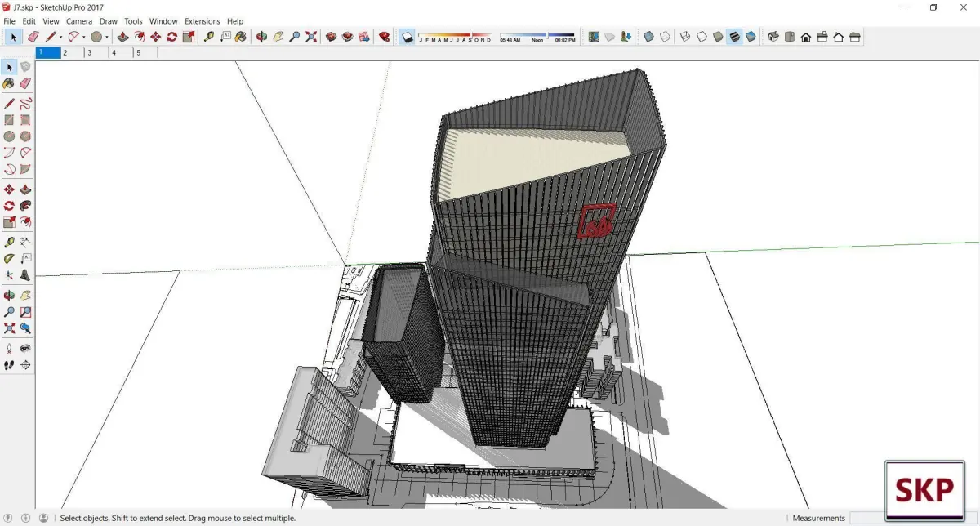Toggle Show/Hide Shadows
This screenshot has height=526, width=980.
point(408,37)
